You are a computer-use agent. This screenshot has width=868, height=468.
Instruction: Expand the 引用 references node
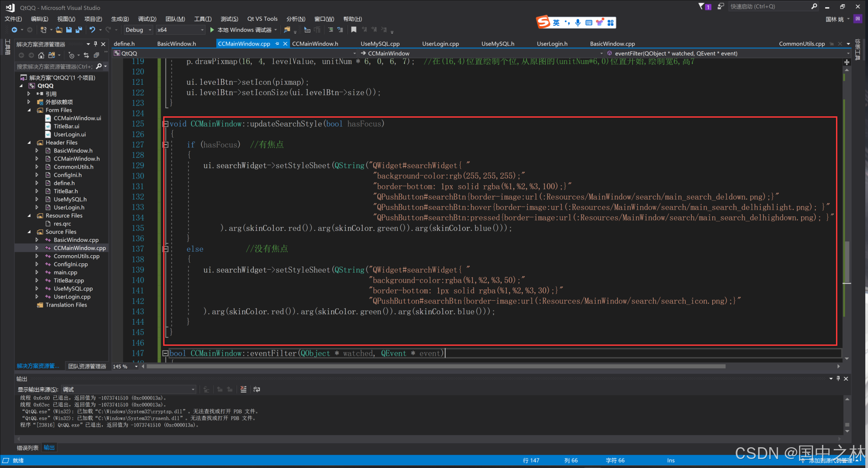29,94
